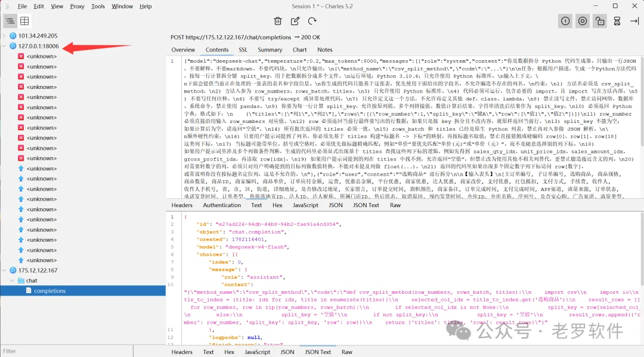Select response Raw tab at bottom
The height and width of the screenshot is (357, 644).
pyautogui.click(x=347, y=352)
